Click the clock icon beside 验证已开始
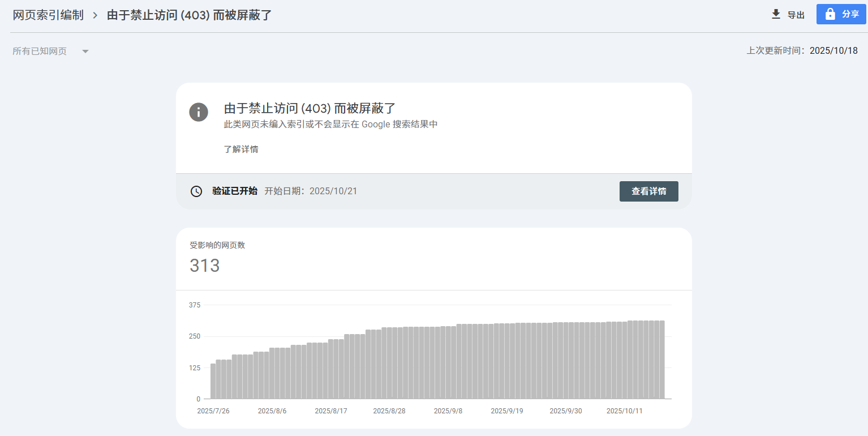This screenshot has height=436, width=868. click(x=196, y=191)
